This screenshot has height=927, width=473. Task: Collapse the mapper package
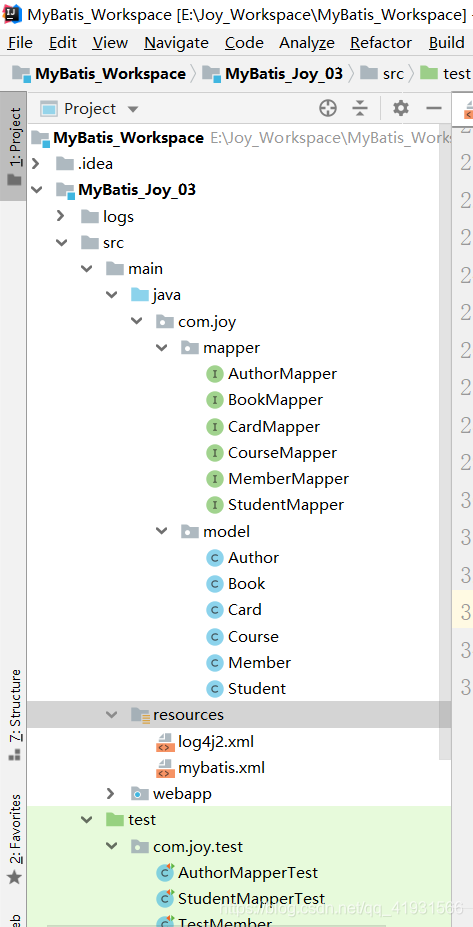tap(162, 348)
